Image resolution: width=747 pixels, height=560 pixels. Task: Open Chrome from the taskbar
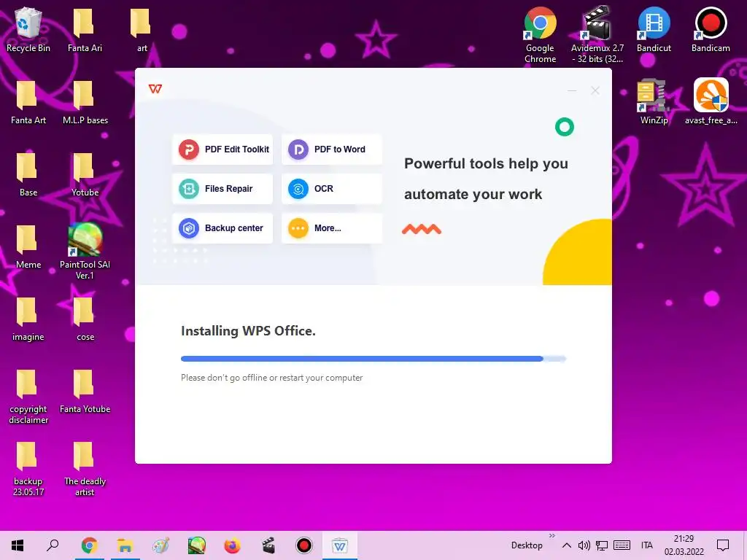tap(90, 545)
